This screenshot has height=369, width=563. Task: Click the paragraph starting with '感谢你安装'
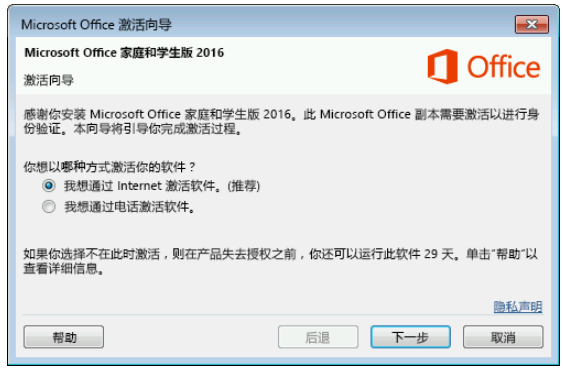coord(282,121)
